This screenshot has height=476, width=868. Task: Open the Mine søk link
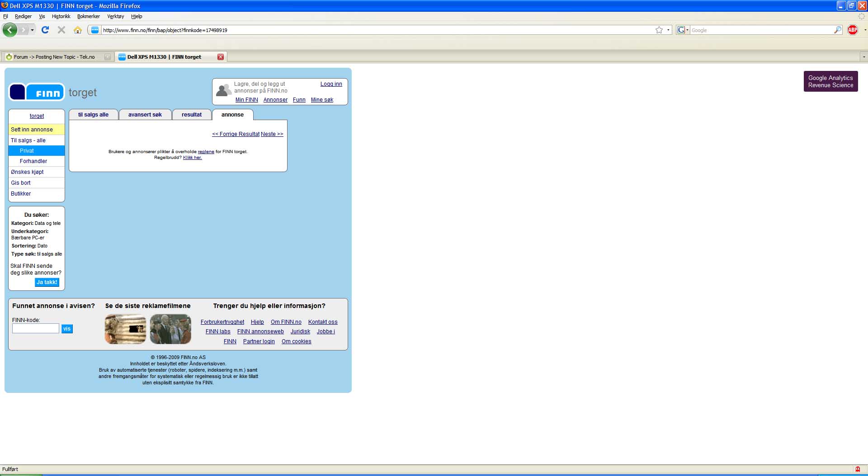[322, 100]
